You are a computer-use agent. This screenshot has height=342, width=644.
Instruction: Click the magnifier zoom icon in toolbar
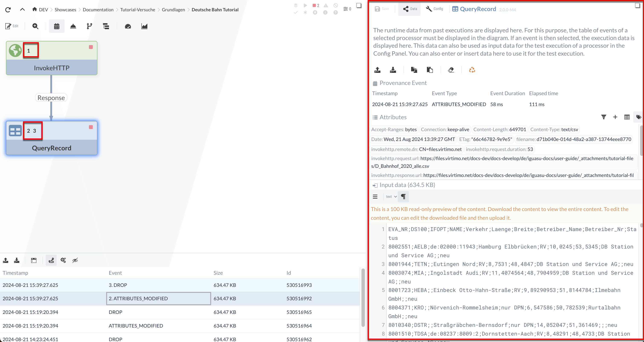(35, 26)
